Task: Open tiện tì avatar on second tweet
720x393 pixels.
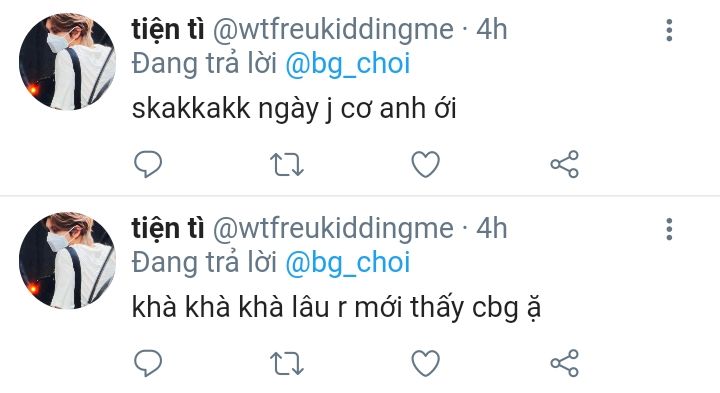Action: 67,260
